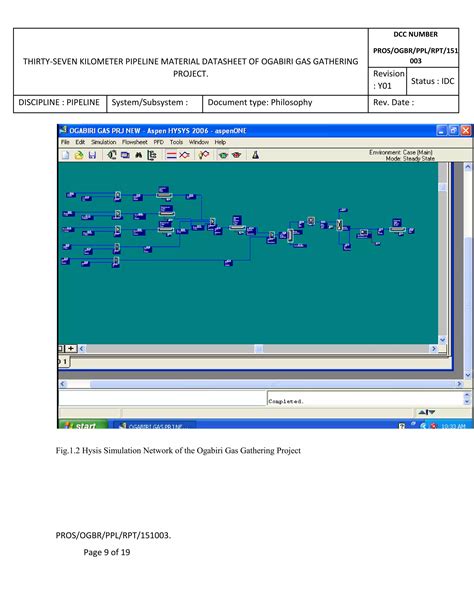Minimize the Aspen HYSYS window
474x613 pixels.
(x=441, y=130)
